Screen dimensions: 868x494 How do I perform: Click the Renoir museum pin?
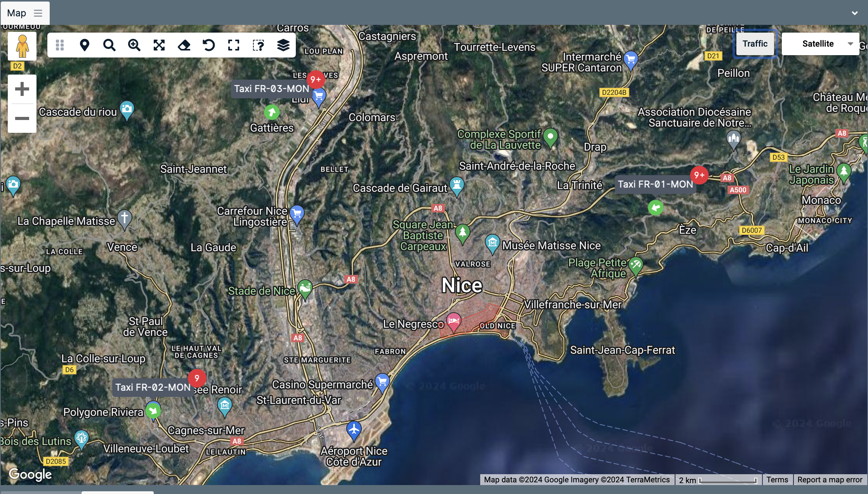(x=224, y=407)
